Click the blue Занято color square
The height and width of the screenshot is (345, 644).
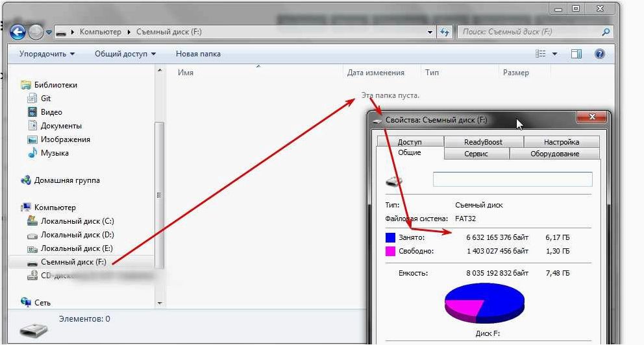tap(390, 237)
